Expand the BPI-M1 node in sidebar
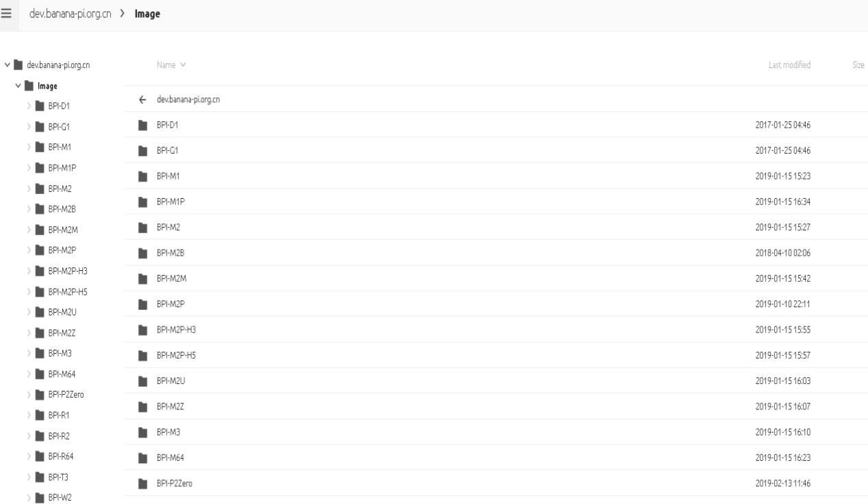868x504 pixels. coord(27,147)
